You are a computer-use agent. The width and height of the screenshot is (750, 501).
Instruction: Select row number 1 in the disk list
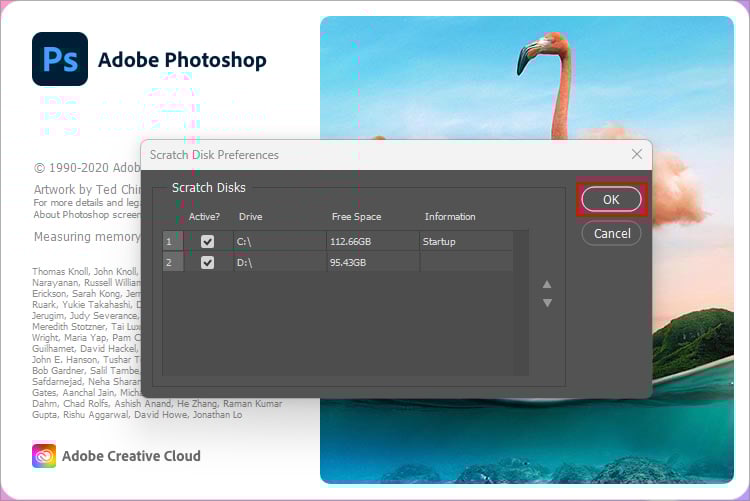(173, 242)
